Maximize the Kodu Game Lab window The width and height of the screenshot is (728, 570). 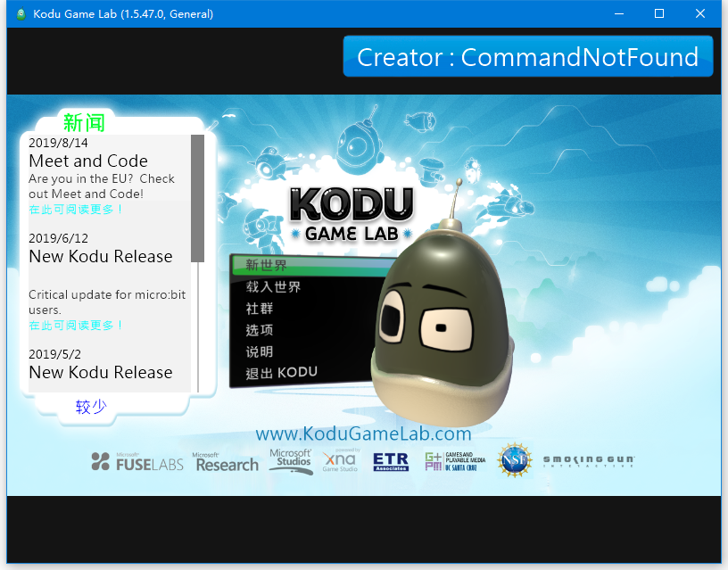pyautogui.click(x=659, y=14)
